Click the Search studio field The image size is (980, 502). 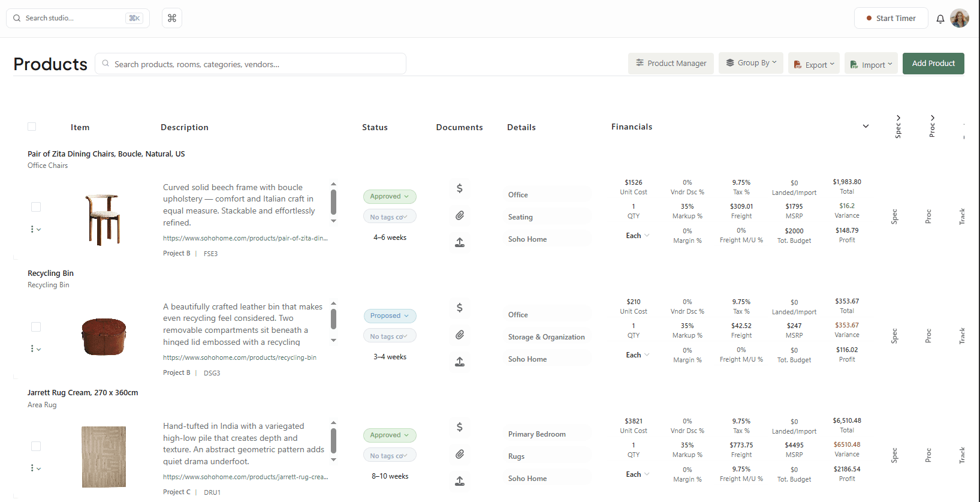pyautogui.click(x=78, y=18)
